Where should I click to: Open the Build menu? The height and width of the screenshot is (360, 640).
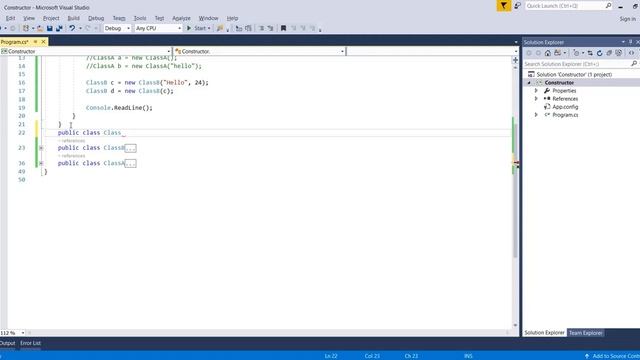click(73, 18)
